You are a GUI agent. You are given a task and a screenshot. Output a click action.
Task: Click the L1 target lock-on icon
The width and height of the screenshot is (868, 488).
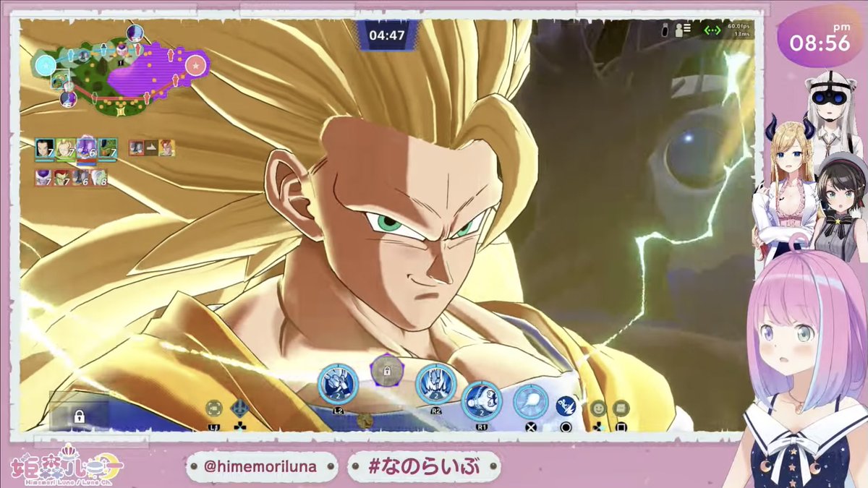[213, 408]
